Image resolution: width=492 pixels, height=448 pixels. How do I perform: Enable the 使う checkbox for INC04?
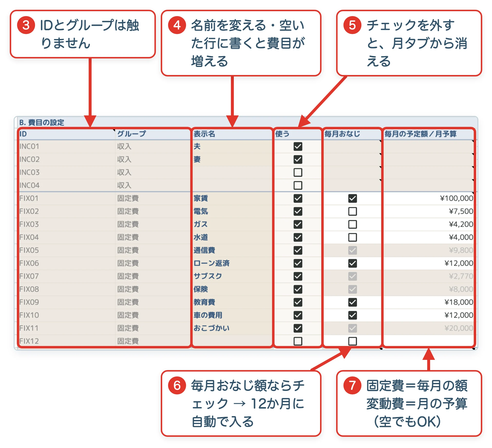pyautogui.click(x=298, y=185)
